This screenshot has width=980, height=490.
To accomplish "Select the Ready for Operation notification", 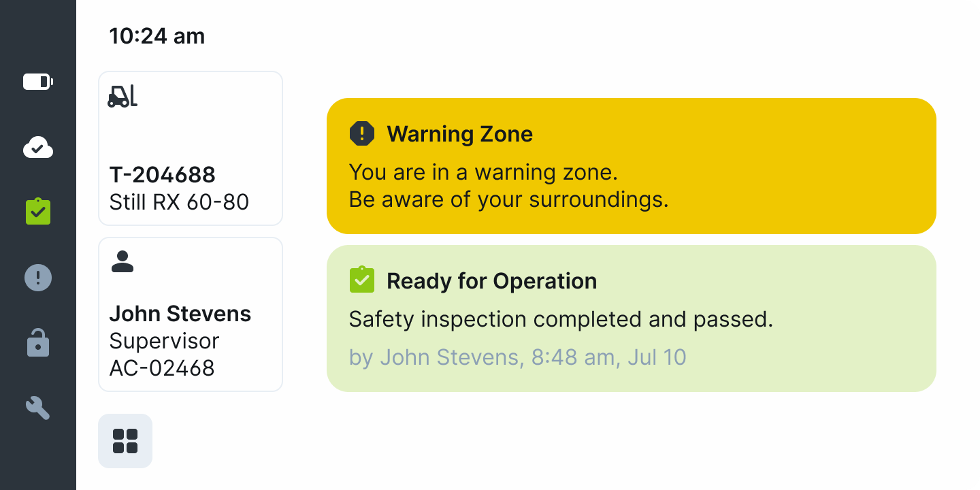I will pos(632,318).
